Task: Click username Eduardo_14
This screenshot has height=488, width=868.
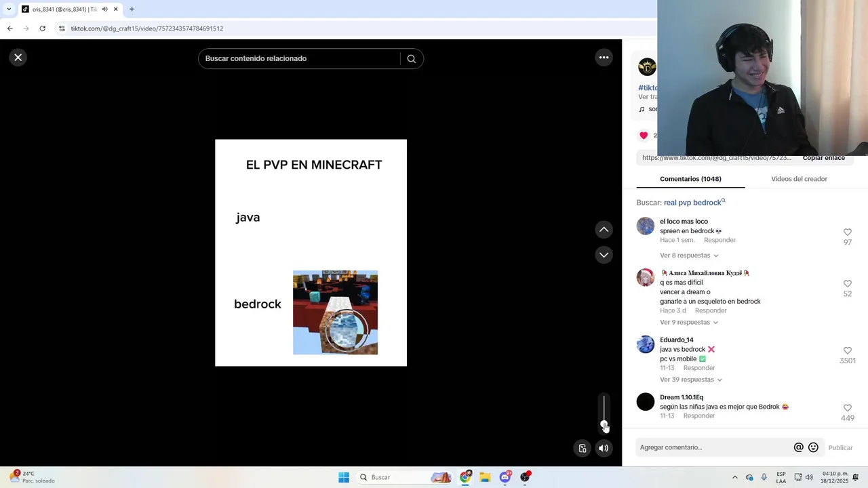Action: pos(677,340)
